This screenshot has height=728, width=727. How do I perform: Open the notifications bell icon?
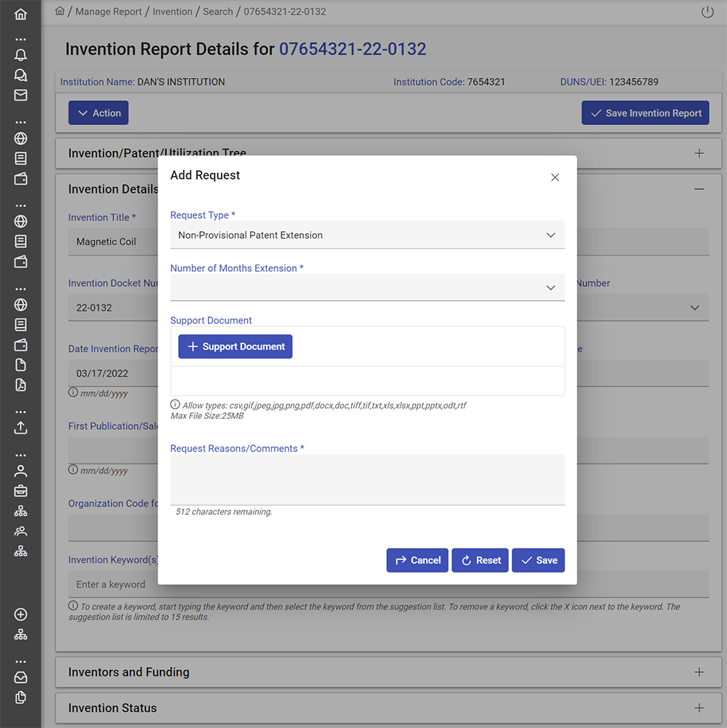point(20,55)
